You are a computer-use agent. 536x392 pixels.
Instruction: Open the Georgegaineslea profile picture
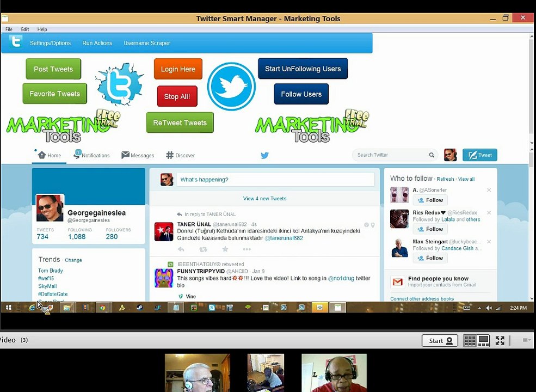[50, 208]
